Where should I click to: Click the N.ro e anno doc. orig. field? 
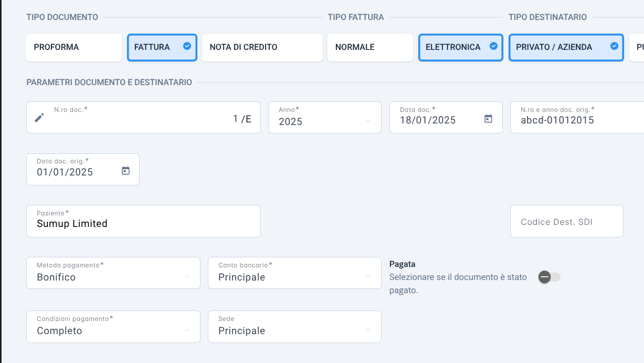(577, 117)
